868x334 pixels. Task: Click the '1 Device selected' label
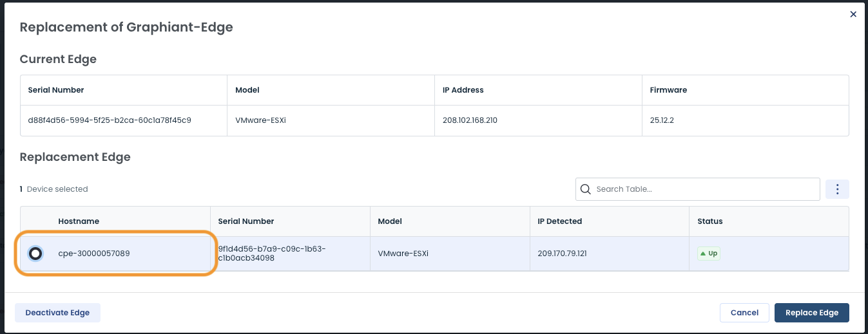click(53, 189)
